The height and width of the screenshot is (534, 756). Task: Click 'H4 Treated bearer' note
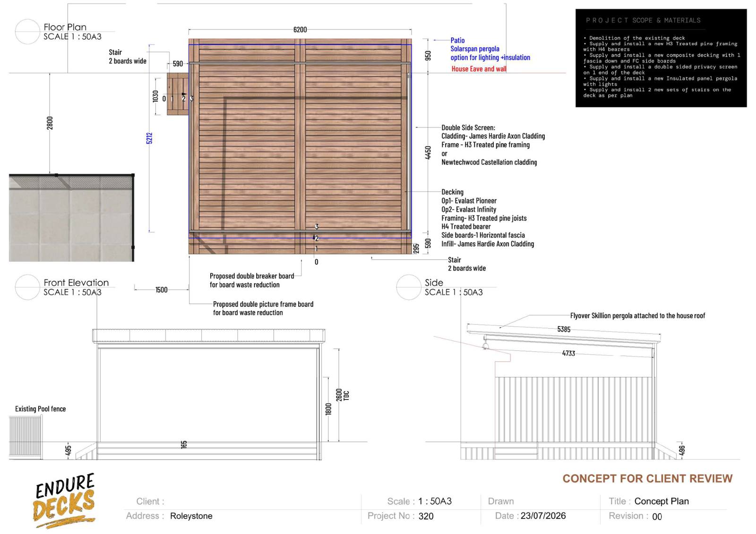click(466, 227)
